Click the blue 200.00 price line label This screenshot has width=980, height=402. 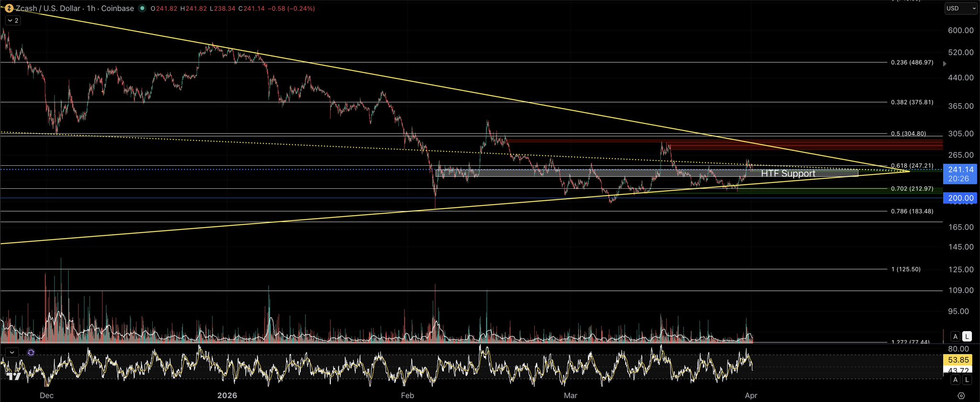pos(960,198)
